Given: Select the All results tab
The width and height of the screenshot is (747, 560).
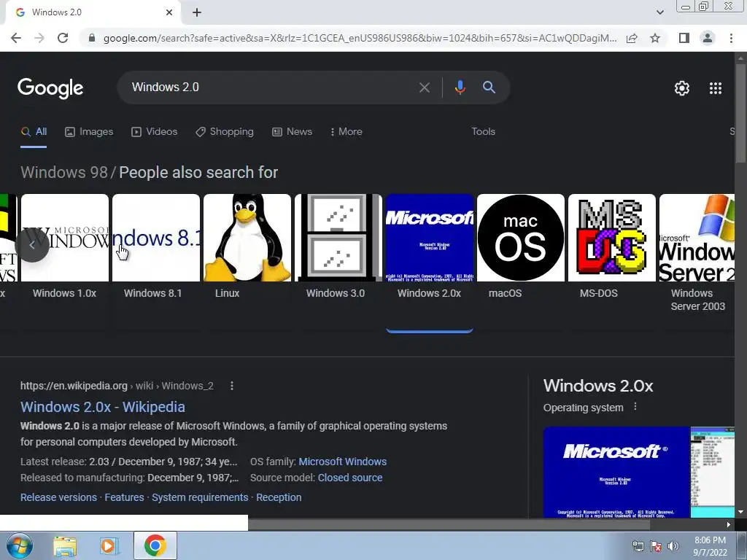Looking at the screenshot, I should click(x=34, y=132).
